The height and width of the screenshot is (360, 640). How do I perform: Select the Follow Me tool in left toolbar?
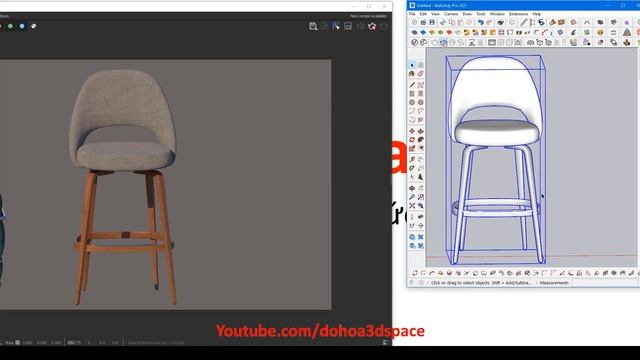(420, 140)
